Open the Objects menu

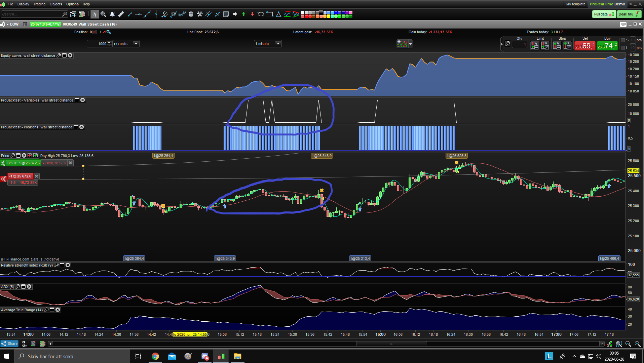click(56, 4)
